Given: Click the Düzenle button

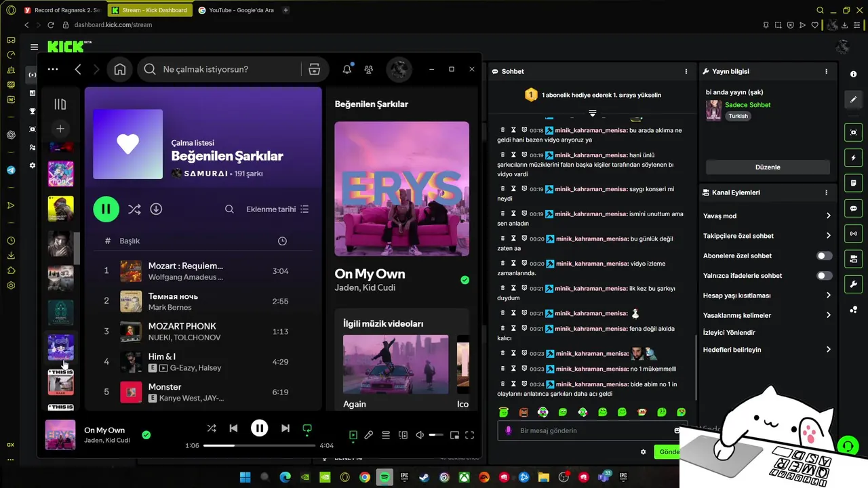Looking at the screenshot, I should click(x=768, y=167).
